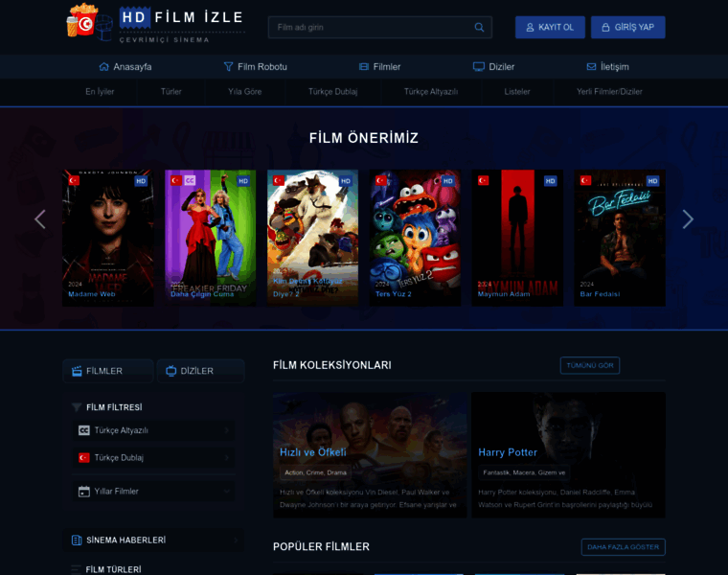This screenshot has height=575, width=728.
Task: Open the Diziler main menu item
Action: pyautogui.click(x=493, y=67)
